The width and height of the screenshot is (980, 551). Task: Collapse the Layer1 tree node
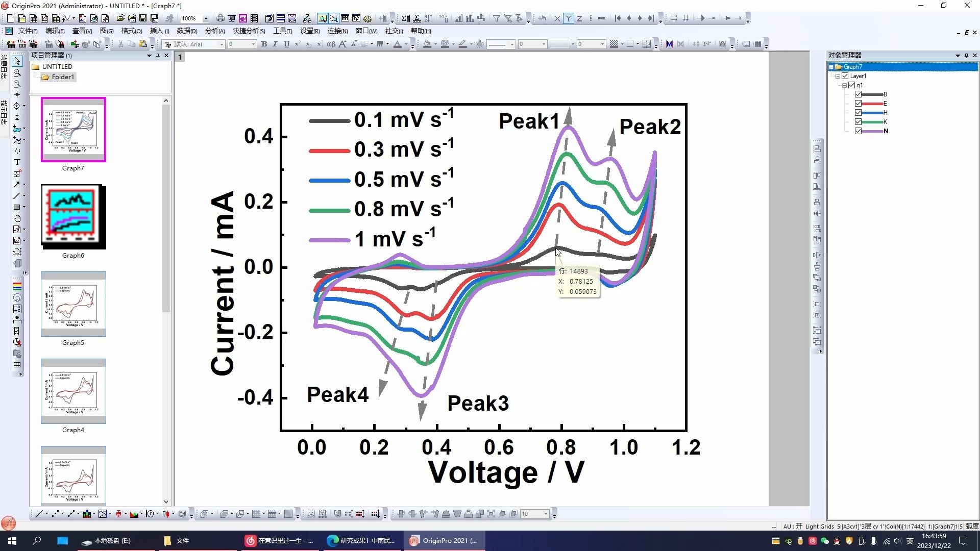[838, 76]
